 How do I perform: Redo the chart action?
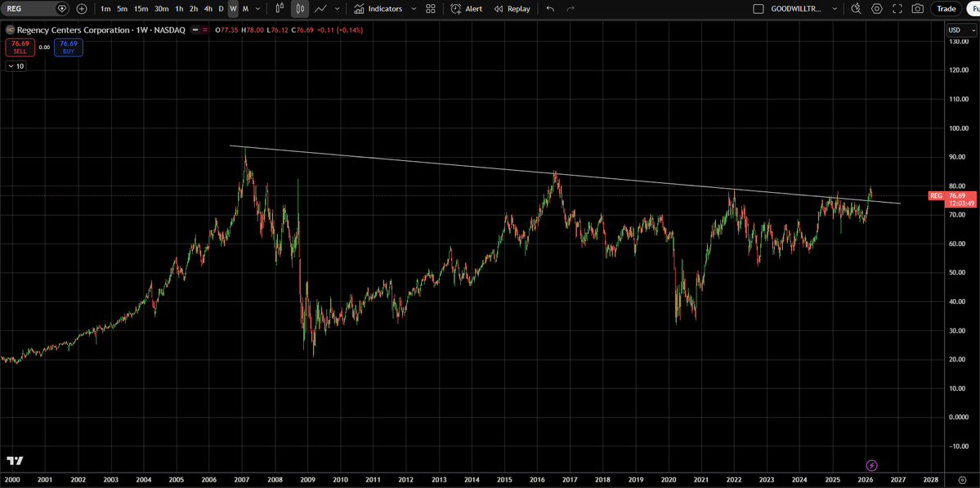[x=570, y=9]
